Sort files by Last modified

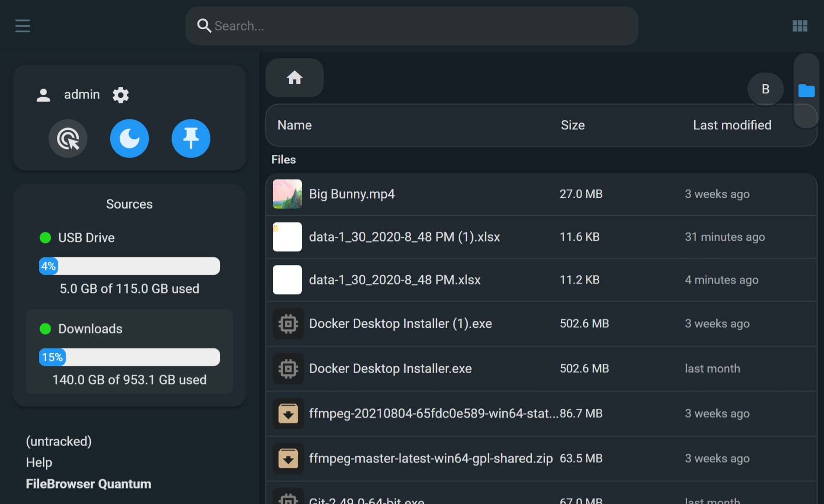coord(732,125)
